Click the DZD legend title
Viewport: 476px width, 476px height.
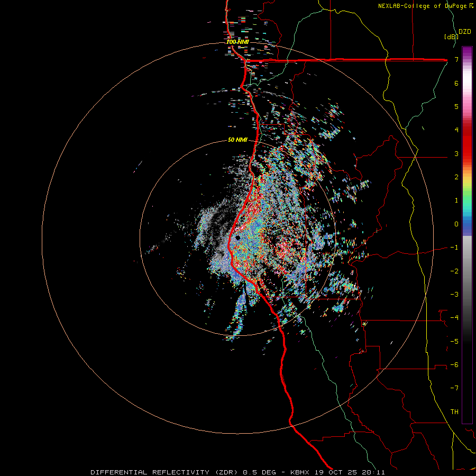click(x=465, y=32)
